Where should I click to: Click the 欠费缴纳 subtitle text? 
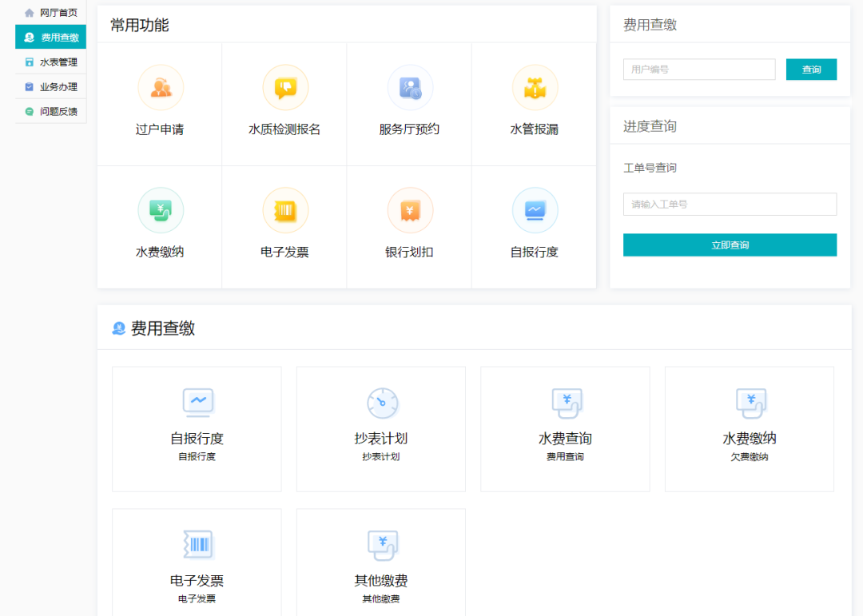pyautogui.click(x=749, y=457)
